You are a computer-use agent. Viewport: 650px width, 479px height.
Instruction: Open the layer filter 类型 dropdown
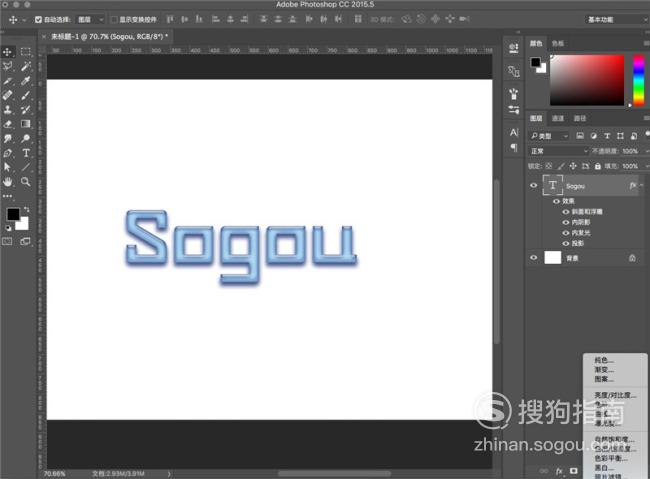click(550, 136)
